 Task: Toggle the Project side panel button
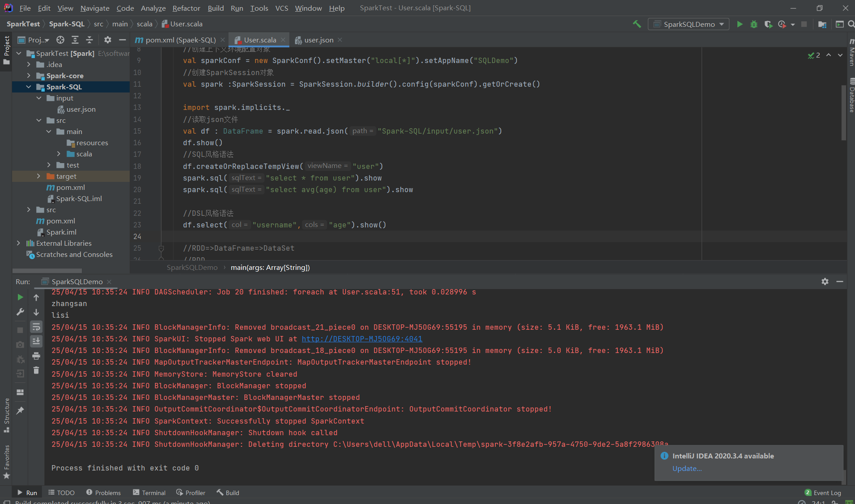pyautogui.click(x=6, y=50)
